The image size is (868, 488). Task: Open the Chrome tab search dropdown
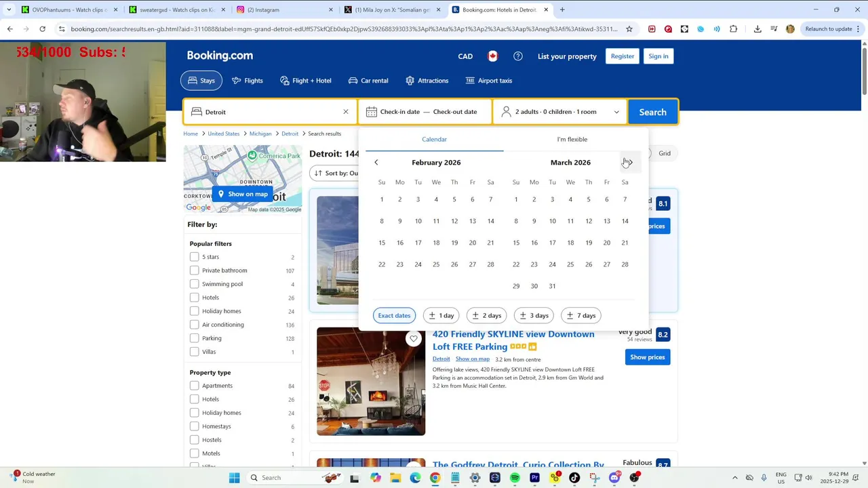point(9,9)
